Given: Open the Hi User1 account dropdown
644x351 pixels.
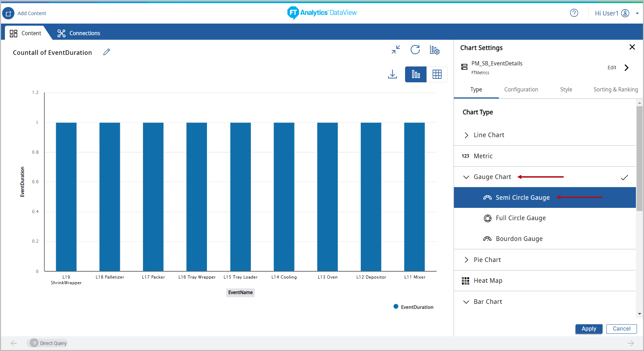Looking at the screenshot, I should pos(617,13).
